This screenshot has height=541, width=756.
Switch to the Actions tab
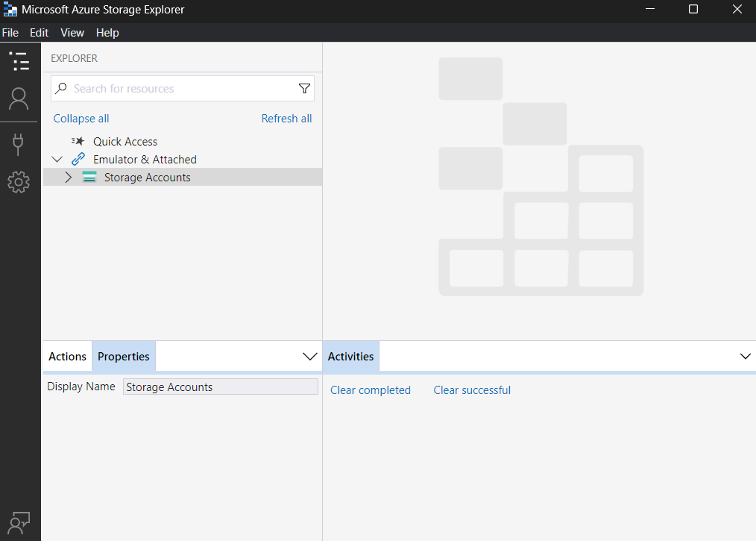tap(66, 356)
